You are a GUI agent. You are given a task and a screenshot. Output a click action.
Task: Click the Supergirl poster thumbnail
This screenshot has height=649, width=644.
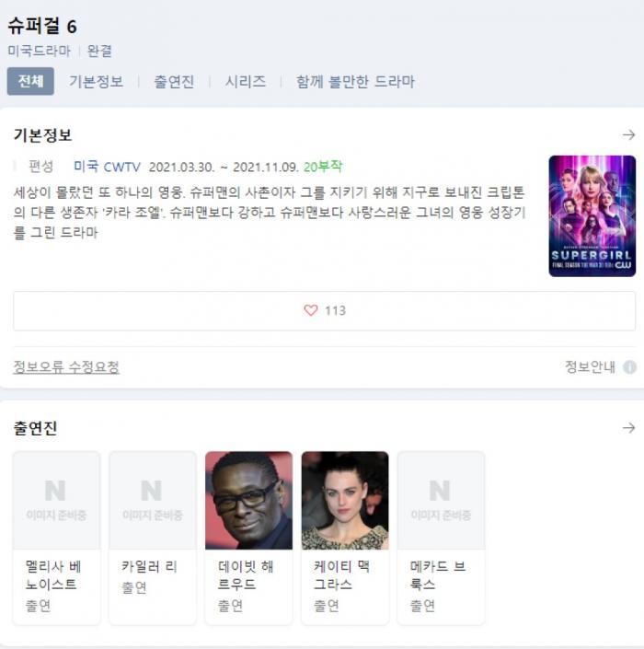click(x=592, y=215)
